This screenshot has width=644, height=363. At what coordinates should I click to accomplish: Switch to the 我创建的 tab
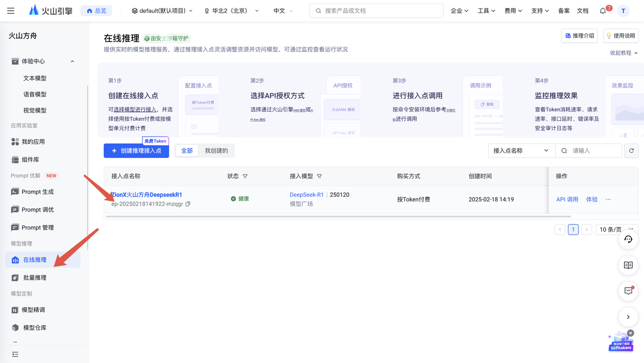[216, 151]
